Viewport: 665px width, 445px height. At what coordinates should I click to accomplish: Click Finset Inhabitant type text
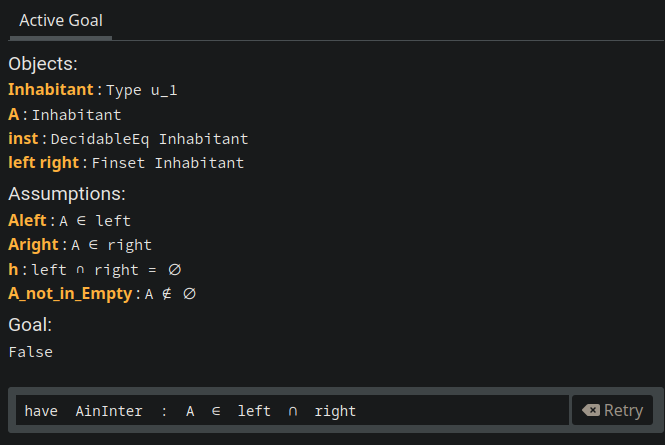click(168, 163)
